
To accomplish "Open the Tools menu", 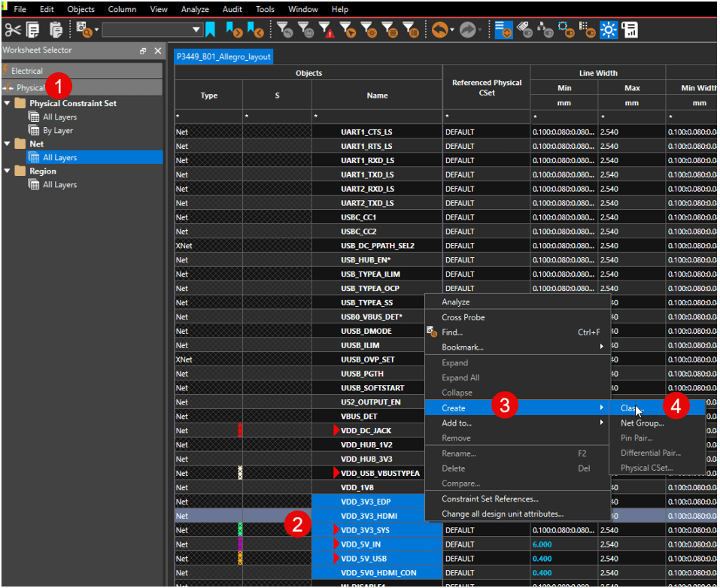I will (x=265, y=9).
